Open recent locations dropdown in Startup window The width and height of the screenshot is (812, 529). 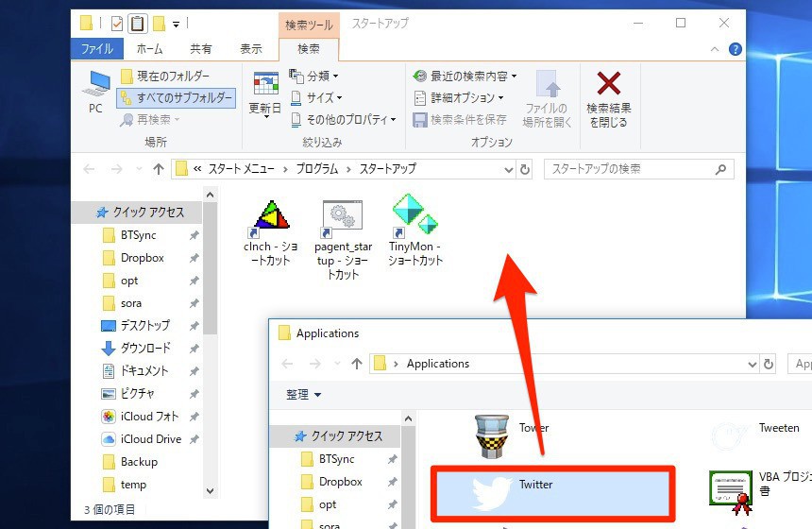click(x=139, y=169)
